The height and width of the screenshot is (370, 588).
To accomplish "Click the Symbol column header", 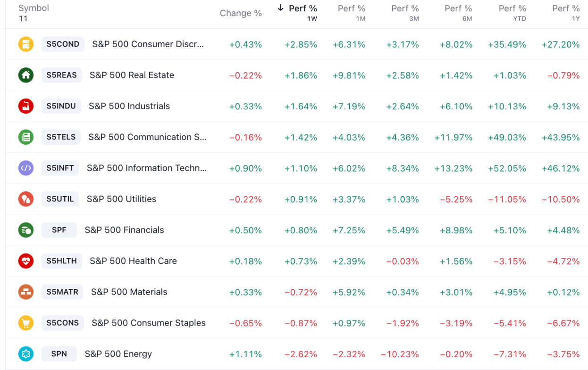I will pyautogui.click(x=34, y=8).
